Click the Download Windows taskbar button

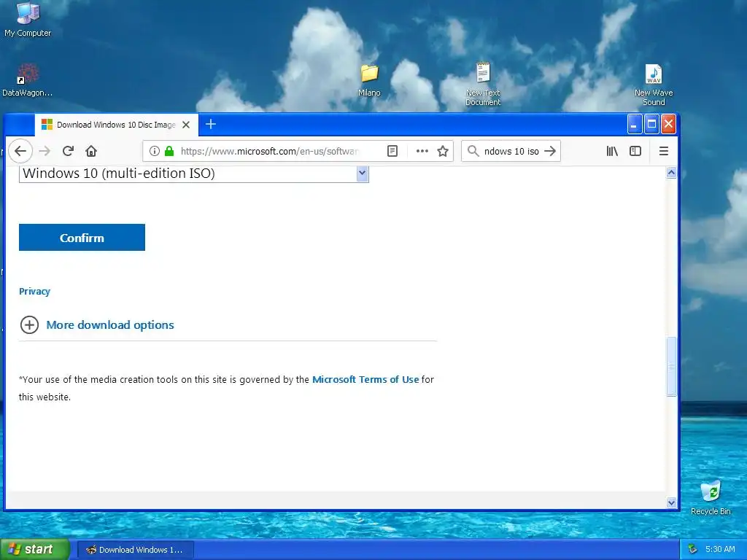(x=135, y=550)
